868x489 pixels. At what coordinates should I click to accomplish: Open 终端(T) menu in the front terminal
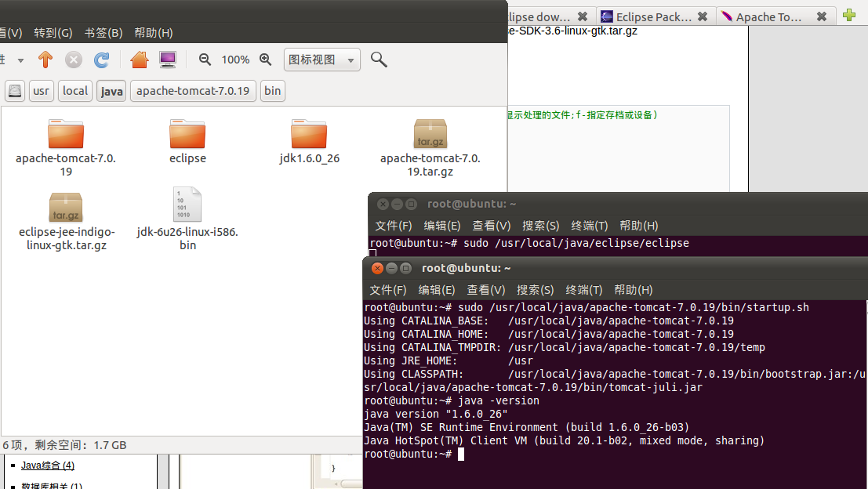pyautogui.click(x=584, y=290)
